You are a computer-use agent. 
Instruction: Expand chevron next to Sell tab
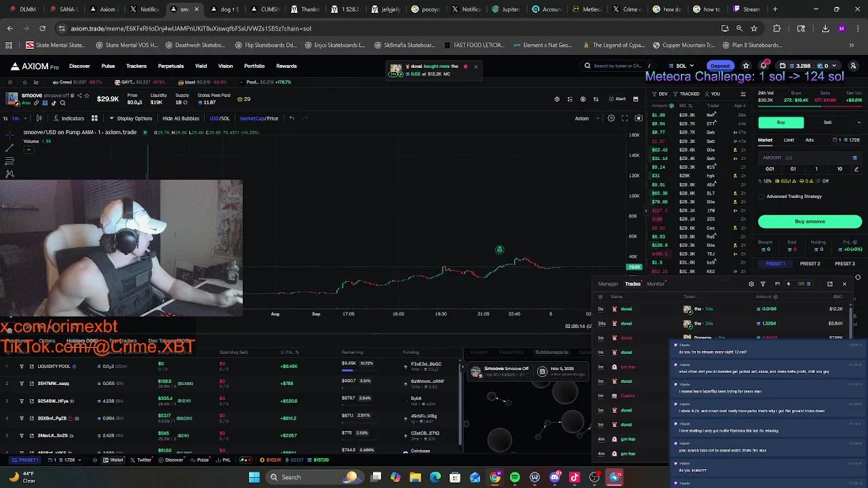[859, 123]
